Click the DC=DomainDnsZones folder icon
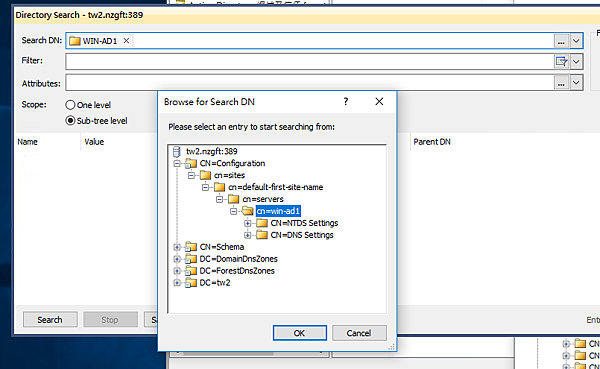Image resolution: width=600 pixels, height=369 pixels. (191, 259)
